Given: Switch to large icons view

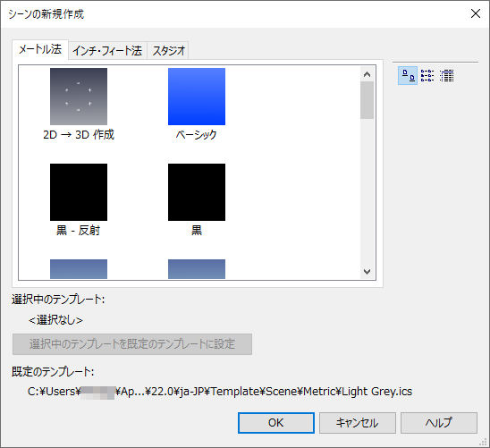Looking at the screenshot, I should [x=408, y=76].
